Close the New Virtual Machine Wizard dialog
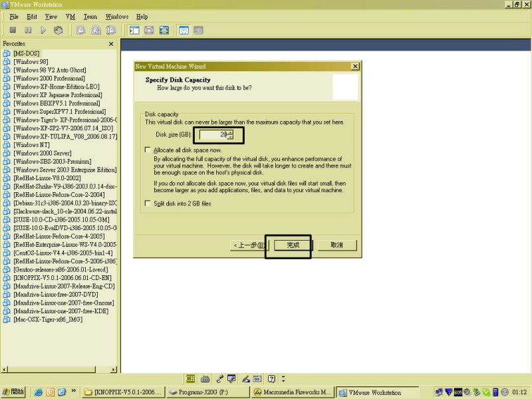The width and height of the screenshot is (532, 399). click(x=355, y=66)
